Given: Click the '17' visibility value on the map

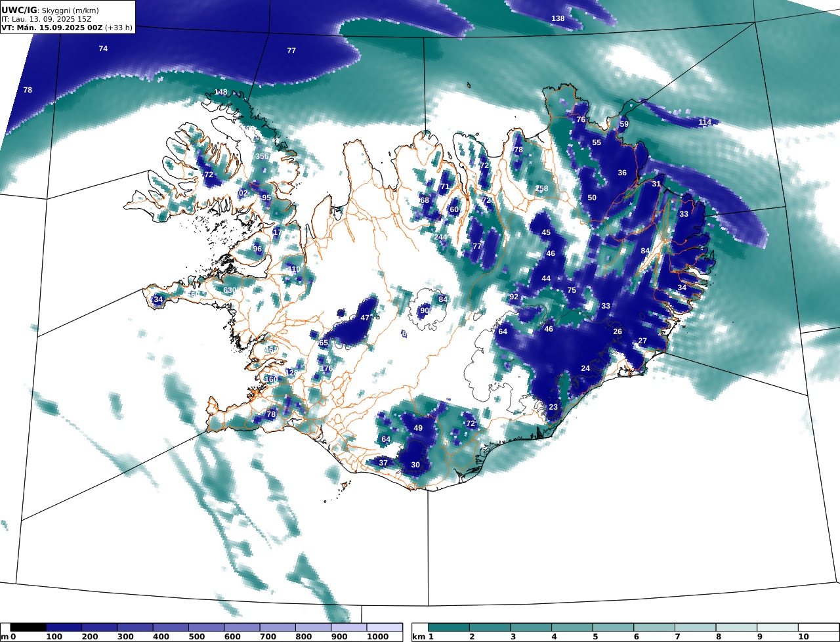Looking at the screenshot, I should 277,232.
